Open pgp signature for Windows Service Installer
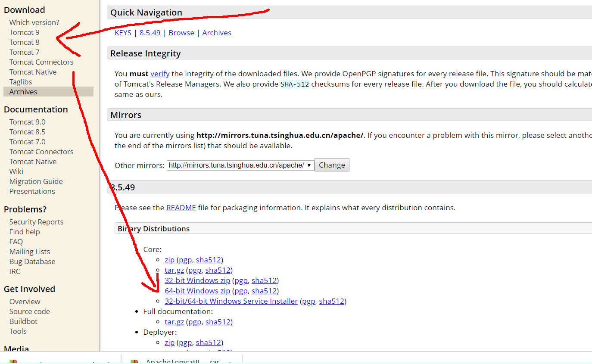This screenshot has height=364, width=592. click(308, 301)
